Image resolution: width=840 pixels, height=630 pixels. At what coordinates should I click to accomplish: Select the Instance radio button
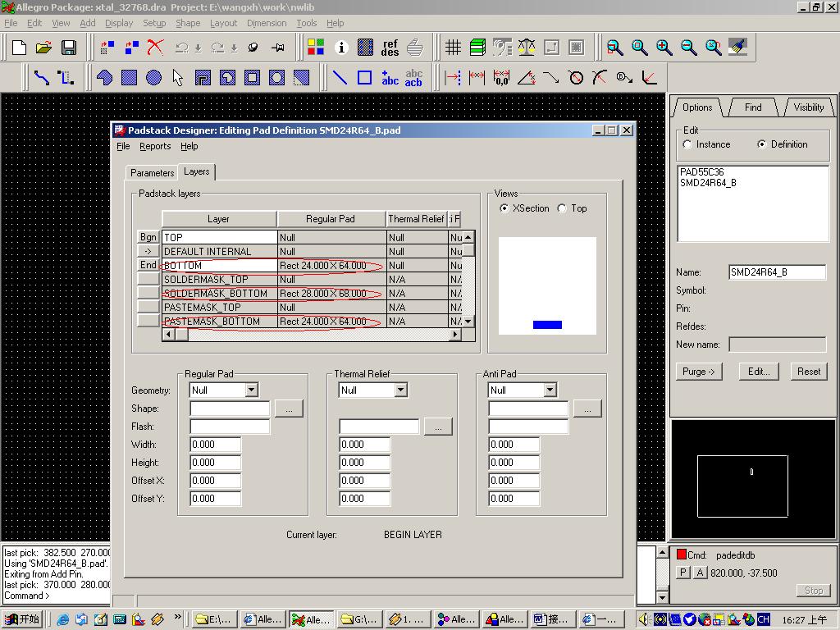click(687, 144)
